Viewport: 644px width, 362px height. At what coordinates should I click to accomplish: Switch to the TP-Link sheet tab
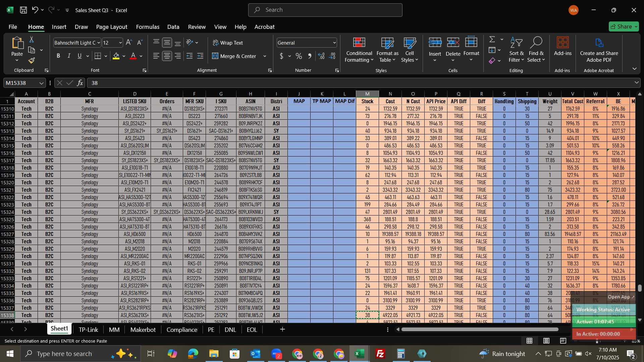[x=89, y=329]
